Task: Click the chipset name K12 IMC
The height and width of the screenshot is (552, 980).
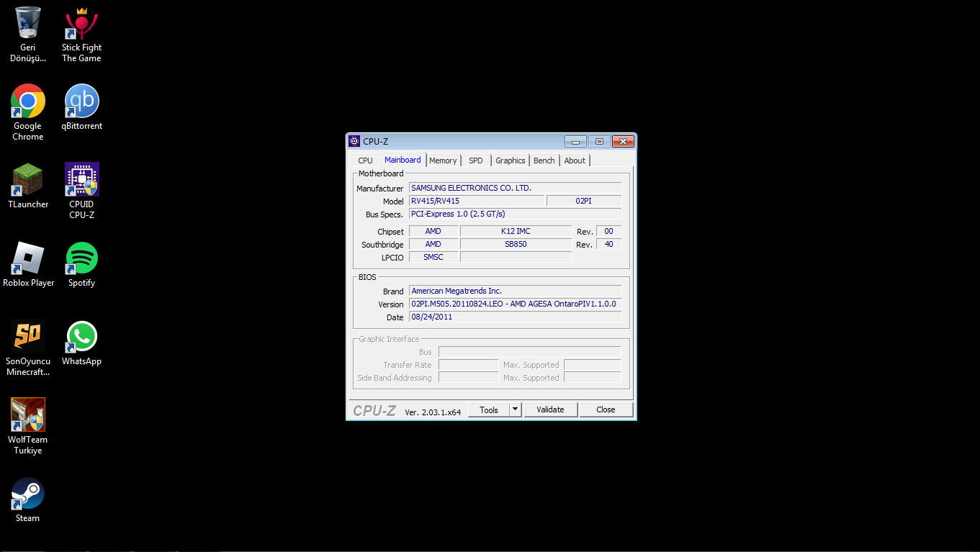Action: 516,231
